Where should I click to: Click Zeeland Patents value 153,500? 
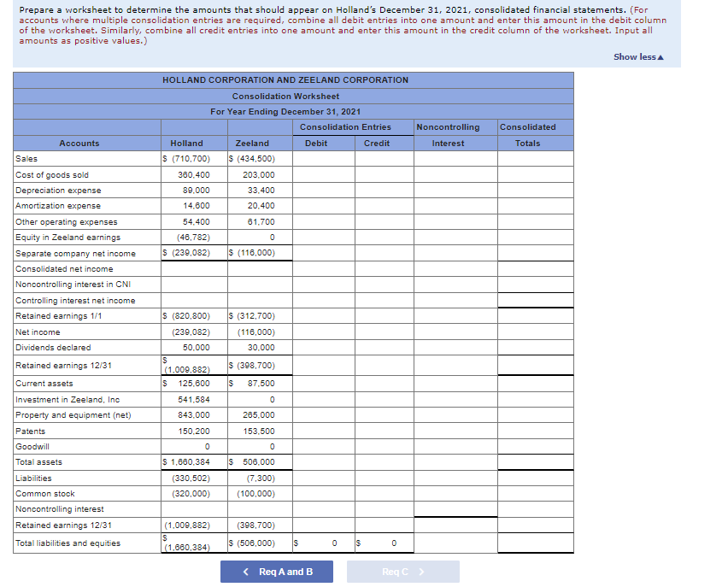(259, 431)
